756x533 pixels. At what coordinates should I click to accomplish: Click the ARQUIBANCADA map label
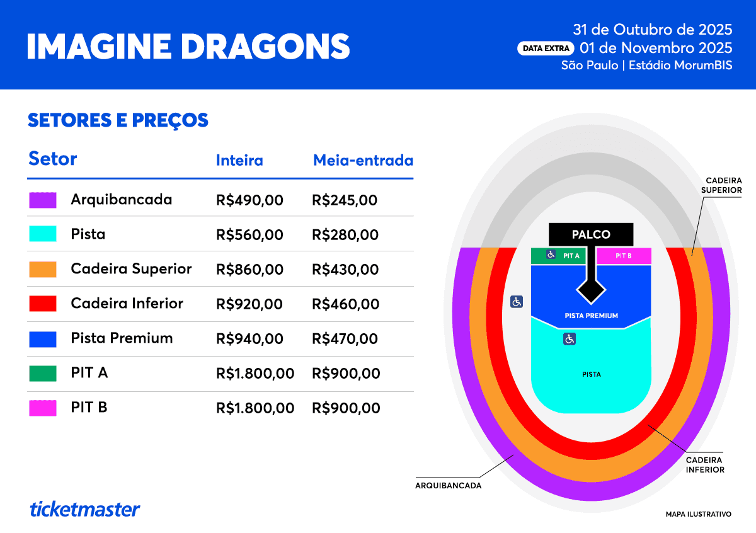pyautogui.click(x=449, y=486)
